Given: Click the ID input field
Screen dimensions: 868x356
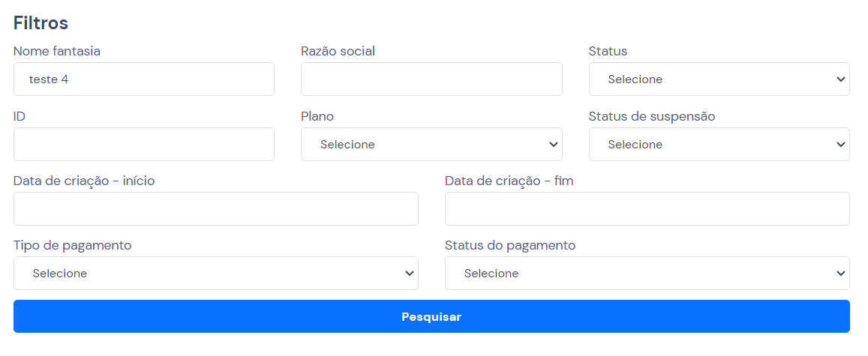Looking at the screenshot, I should [143, 145].
